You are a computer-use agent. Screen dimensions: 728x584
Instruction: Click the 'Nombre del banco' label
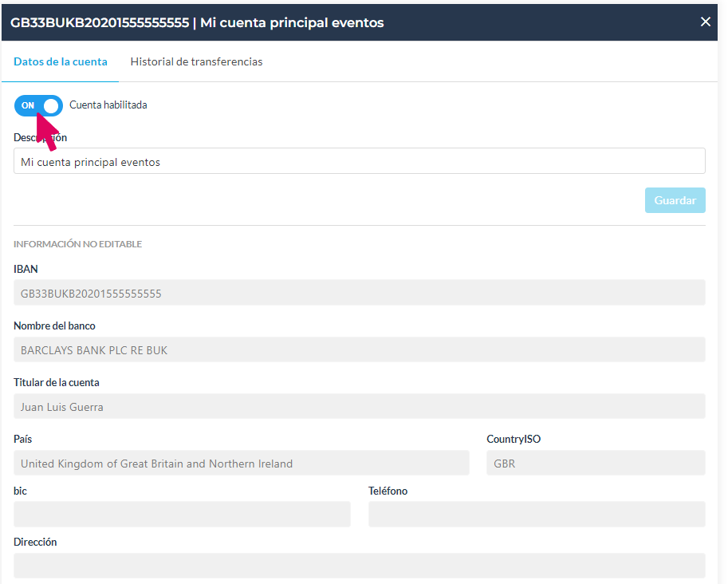point(54,326)
